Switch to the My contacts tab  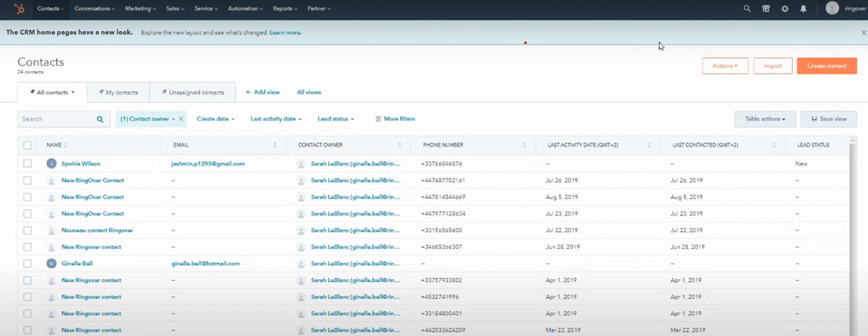[118, 92]
